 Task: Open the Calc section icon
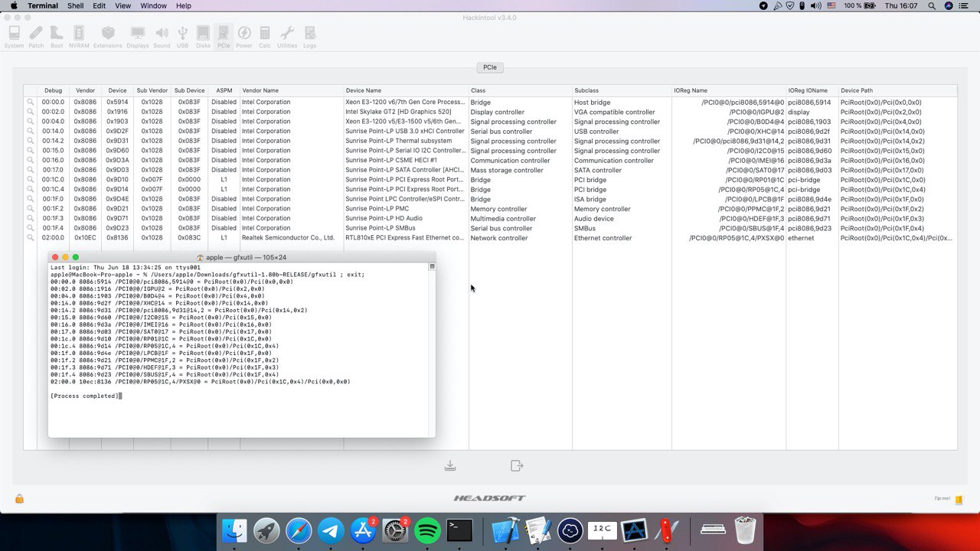pos(265,36)
